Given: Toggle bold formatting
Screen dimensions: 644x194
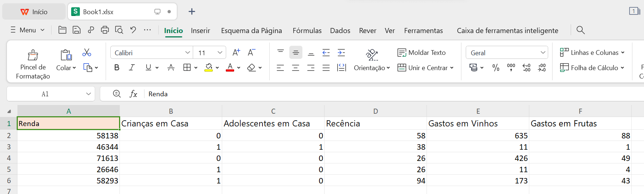Looking at the screenshot, I should (117, 68).
